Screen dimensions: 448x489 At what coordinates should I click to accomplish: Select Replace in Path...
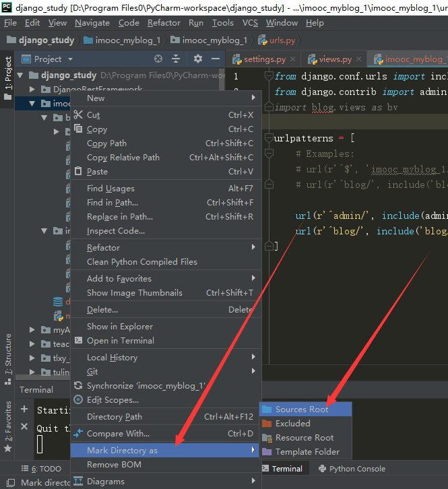point(166,216)
